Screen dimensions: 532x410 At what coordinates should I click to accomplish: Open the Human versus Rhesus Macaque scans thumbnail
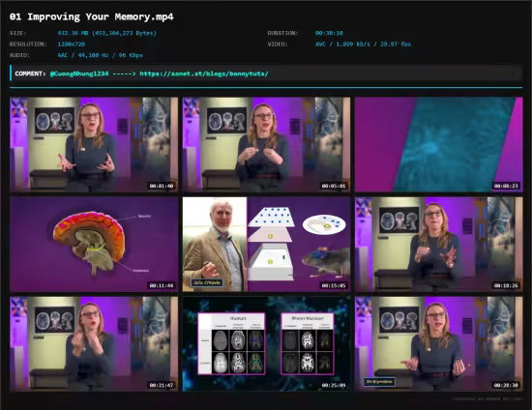266,344
